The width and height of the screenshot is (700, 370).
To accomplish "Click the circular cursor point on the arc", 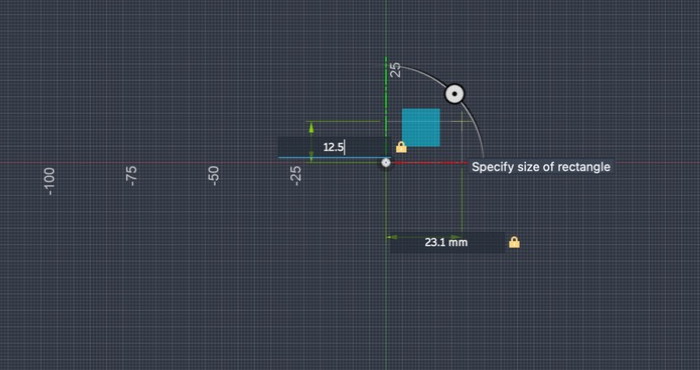I will (x=454, y=94).
